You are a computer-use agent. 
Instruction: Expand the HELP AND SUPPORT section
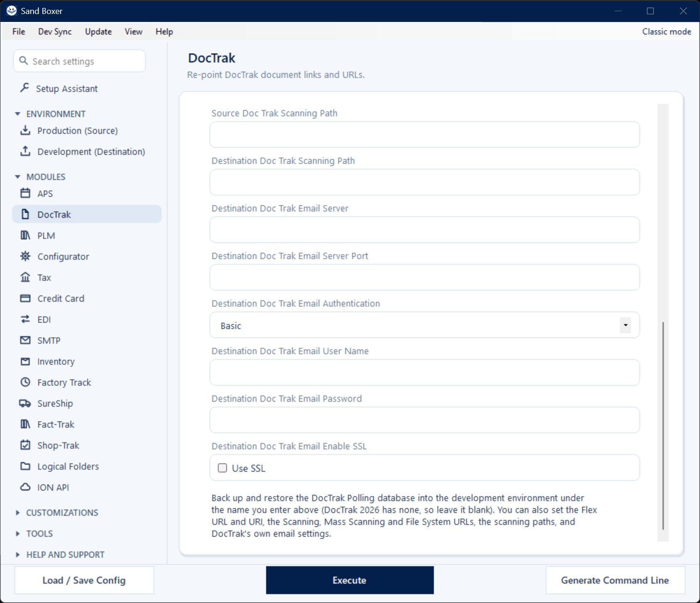point(18,554)
